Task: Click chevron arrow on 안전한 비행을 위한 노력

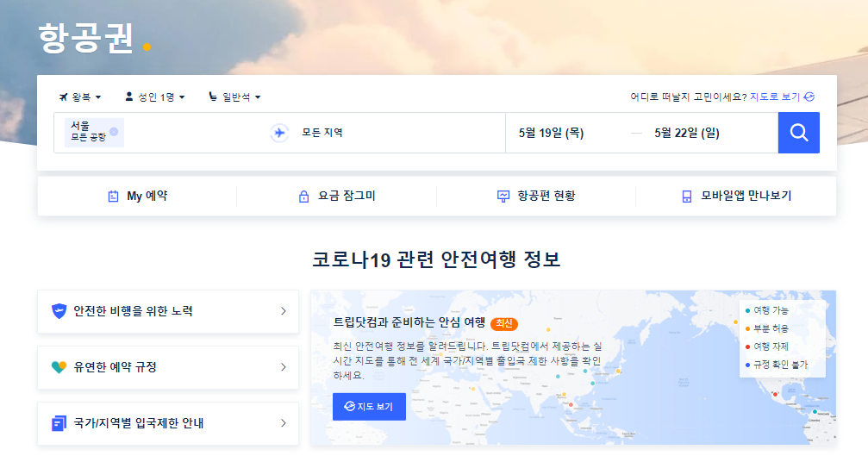Action: [284, 311]
